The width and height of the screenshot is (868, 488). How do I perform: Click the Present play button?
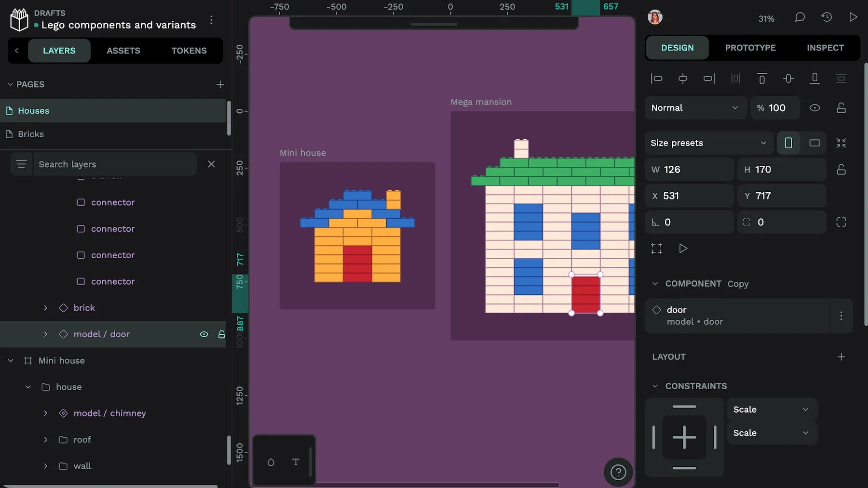853,17
